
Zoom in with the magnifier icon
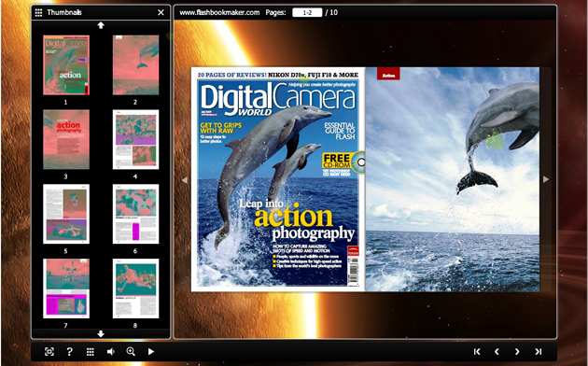(131, 351)
